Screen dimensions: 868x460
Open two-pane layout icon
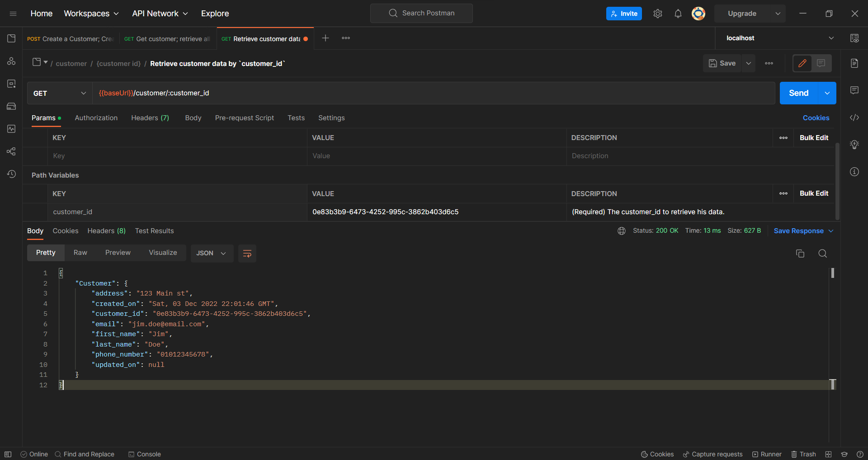(828, 454)
